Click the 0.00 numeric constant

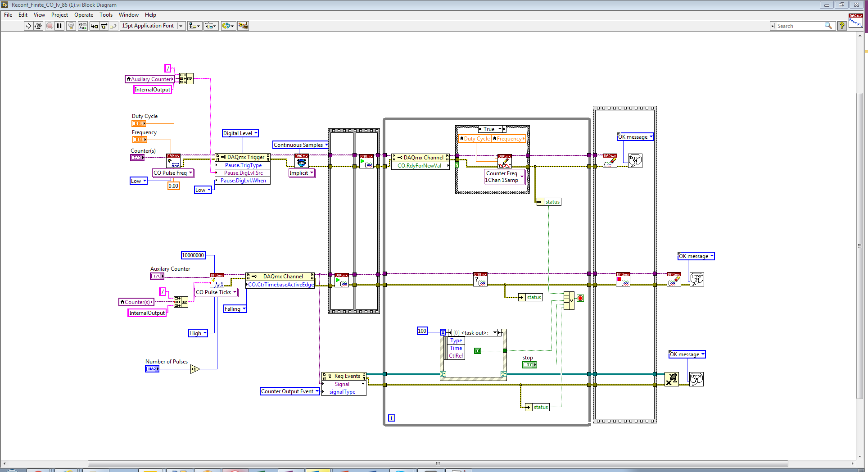(174, 186)
